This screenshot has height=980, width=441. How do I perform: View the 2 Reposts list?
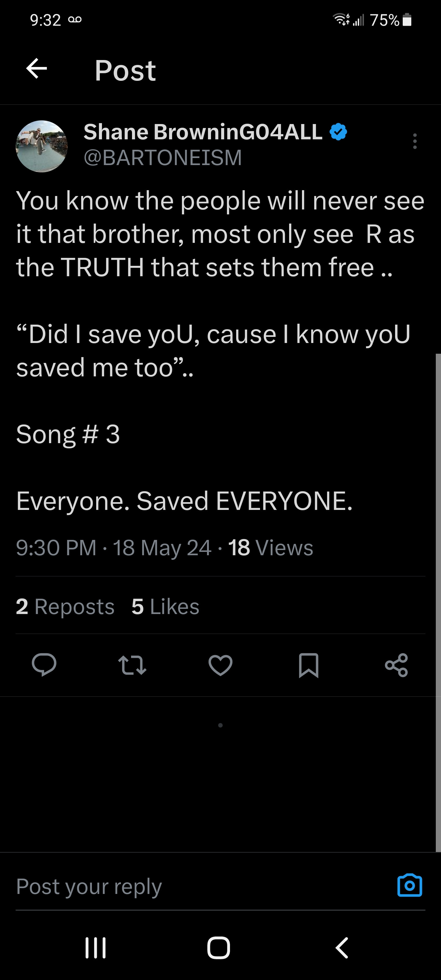click(x=65, y=606)
